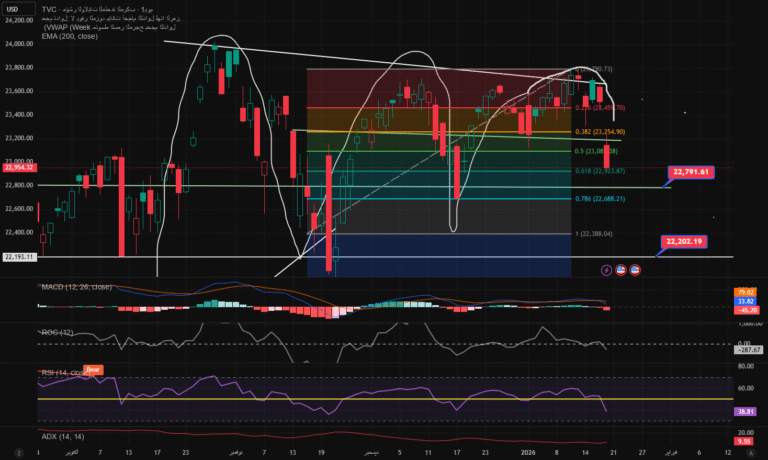Click the orange Bear tag on RSI pane
The height and width of the screenshot is (460, 768).
(94, 370)
